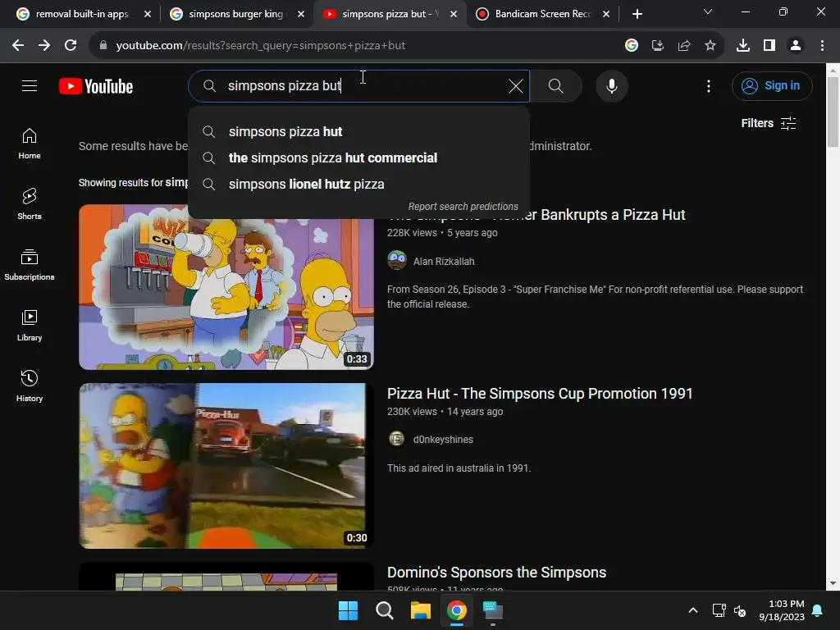
Task: Open Shorts from the sidebar
Action: tap(30, 204)
